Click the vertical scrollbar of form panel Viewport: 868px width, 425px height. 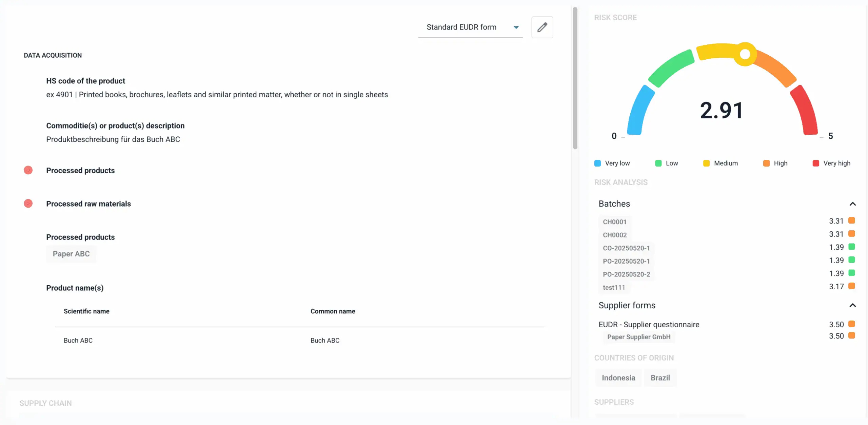[x=575, y=78]
